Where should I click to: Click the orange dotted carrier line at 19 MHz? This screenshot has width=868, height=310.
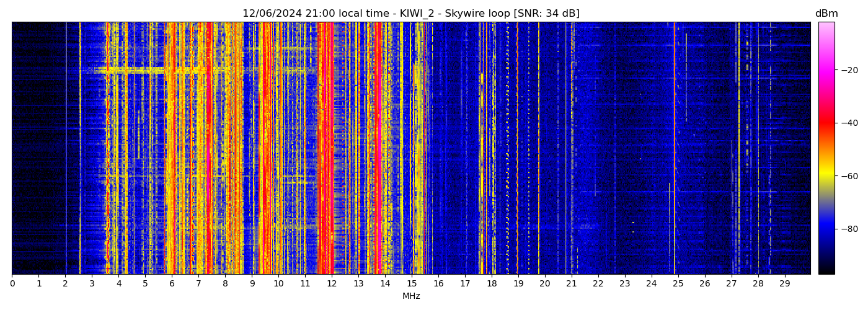518,149
